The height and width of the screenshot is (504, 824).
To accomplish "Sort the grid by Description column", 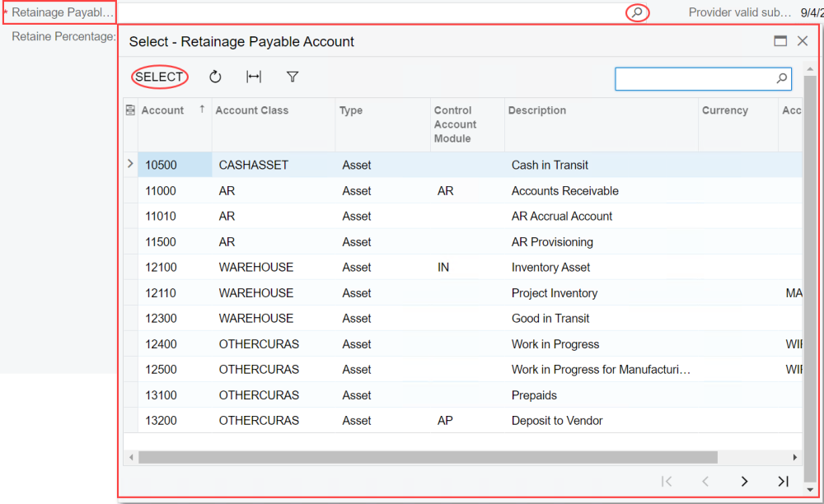I will (538, 110).
